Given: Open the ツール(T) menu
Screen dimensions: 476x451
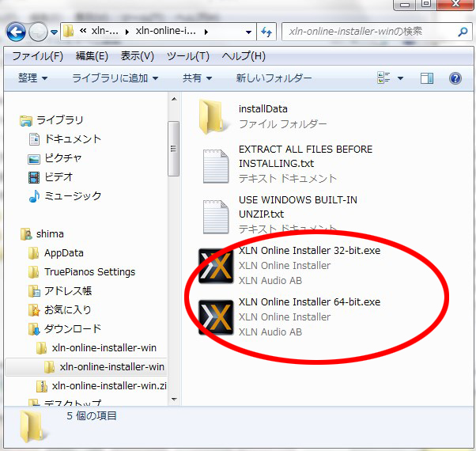Looking at the screenshot, I should (x=188, y=56).
